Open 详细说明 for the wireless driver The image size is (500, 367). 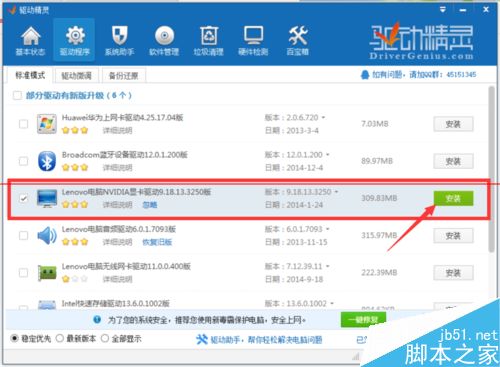(117, 279)
